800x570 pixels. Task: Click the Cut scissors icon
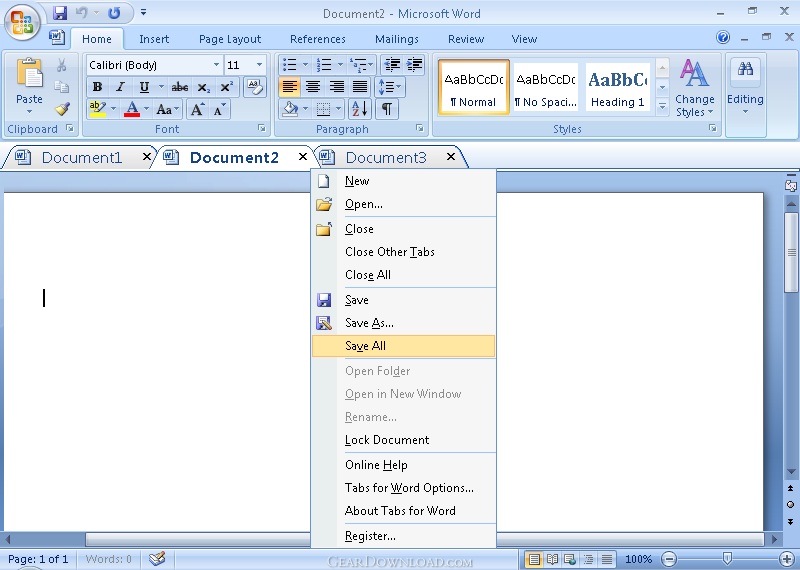[62, 65]
